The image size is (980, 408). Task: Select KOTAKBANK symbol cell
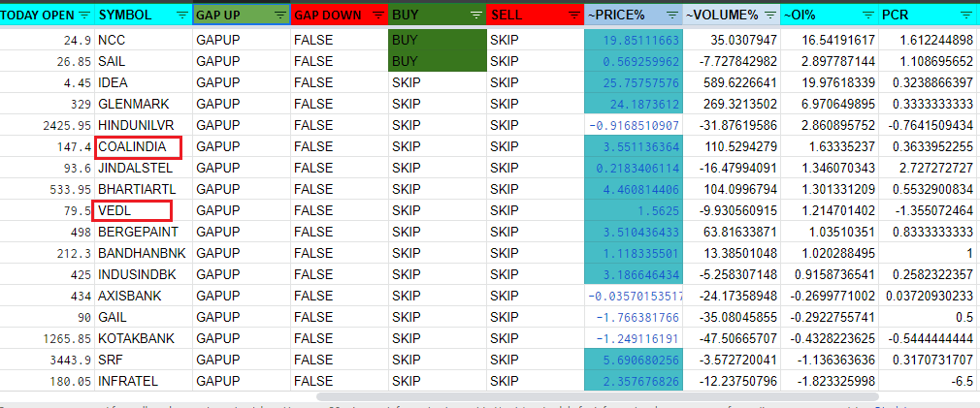click(144, 339)
